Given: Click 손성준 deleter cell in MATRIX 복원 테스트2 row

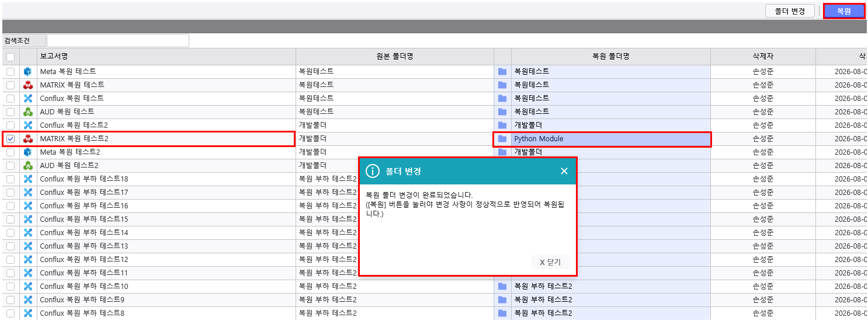Looking at the screenshot, I should tap(763, 139).
